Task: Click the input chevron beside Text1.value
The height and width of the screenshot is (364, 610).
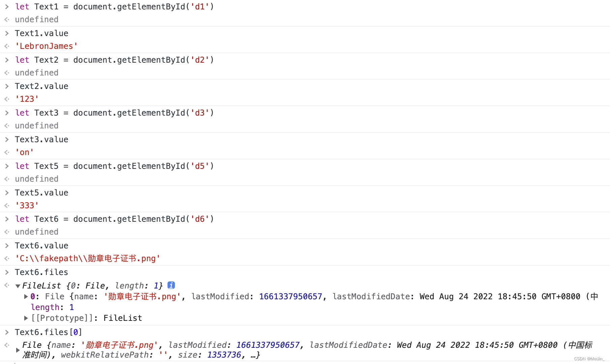Action: [7, 33]
